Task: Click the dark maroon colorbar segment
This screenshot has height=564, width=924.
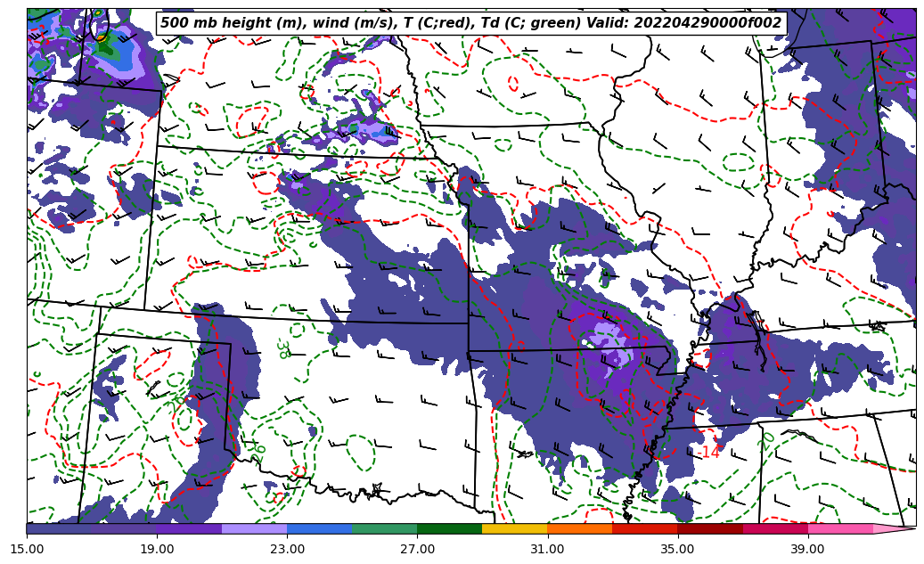Action: (709, 528)
